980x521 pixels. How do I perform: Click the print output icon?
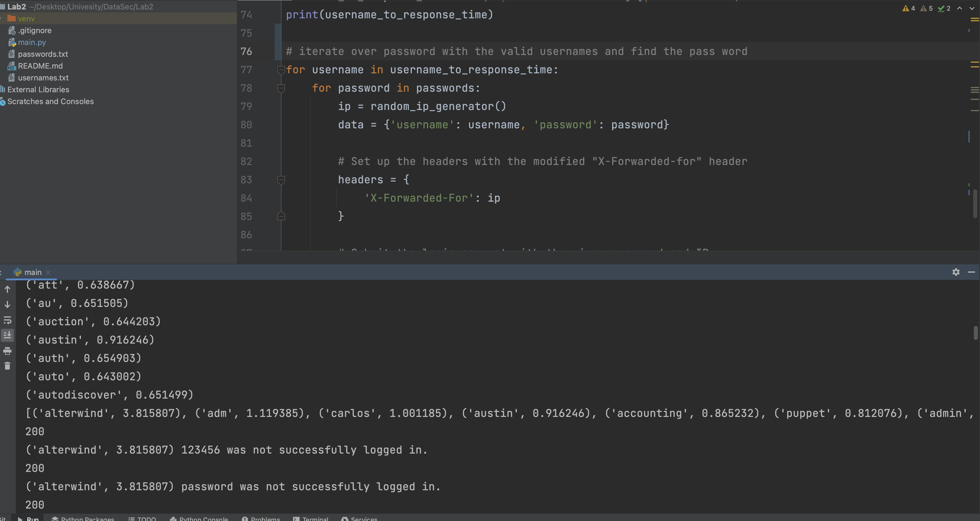point(7,351)
